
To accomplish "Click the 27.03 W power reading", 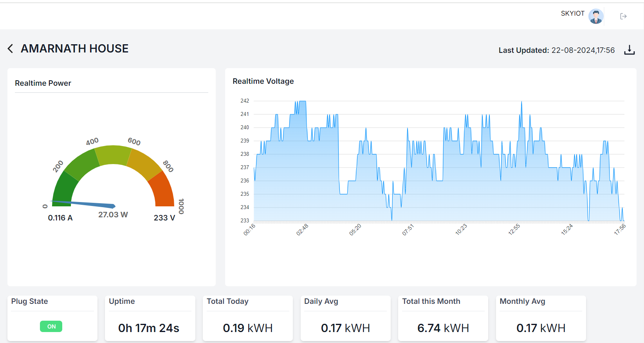I will click(113, 215).
